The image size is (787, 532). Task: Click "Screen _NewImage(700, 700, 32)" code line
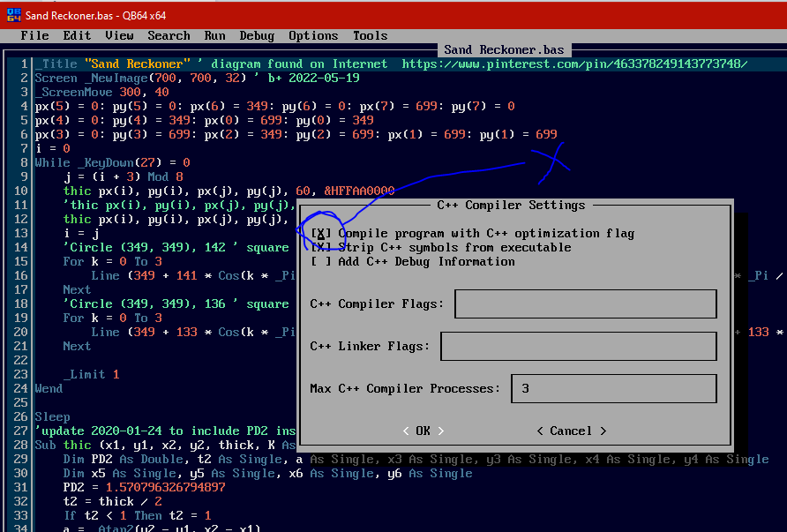140,78
